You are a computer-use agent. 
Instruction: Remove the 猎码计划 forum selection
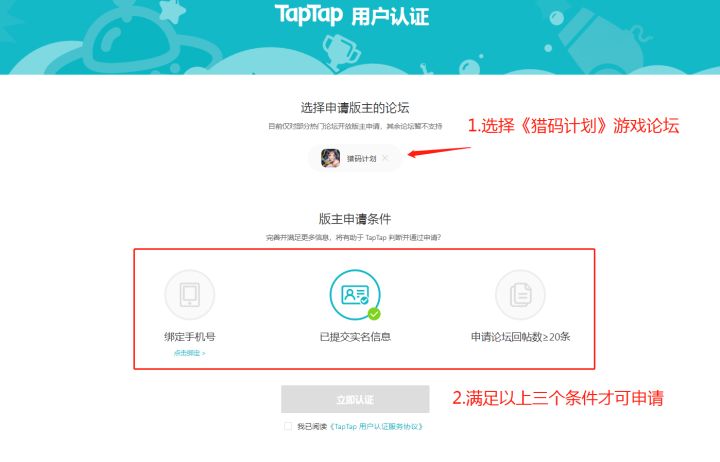coord(385,158)
